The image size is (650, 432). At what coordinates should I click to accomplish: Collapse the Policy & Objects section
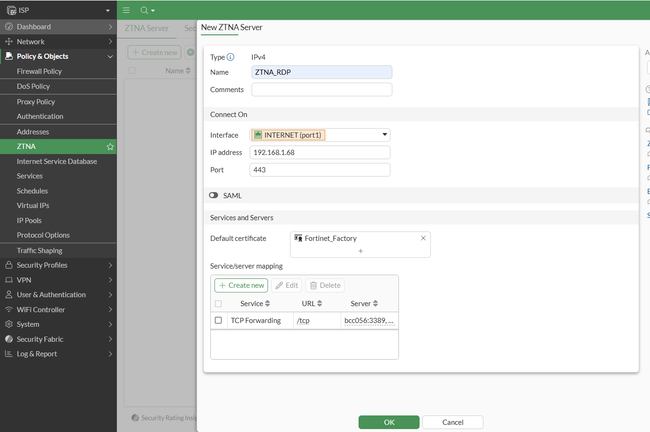[x=110, y=56]
